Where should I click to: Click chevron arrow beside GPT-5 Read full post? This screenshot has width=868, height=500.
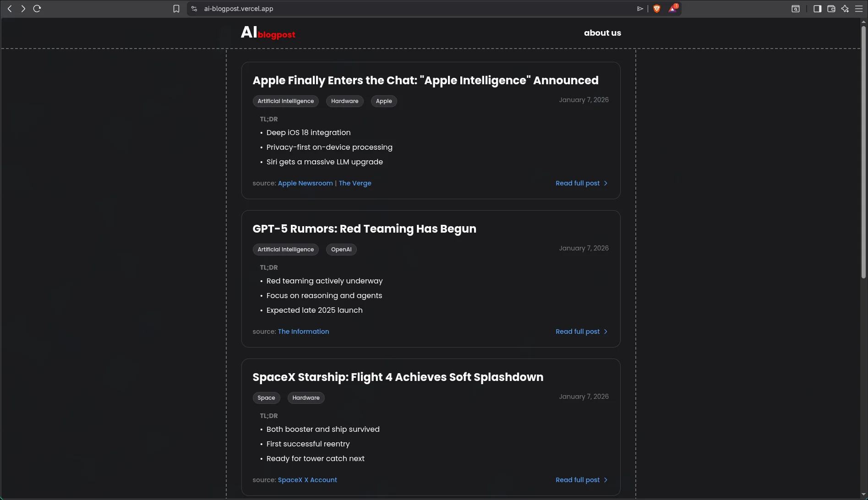[x=606, y=332]
